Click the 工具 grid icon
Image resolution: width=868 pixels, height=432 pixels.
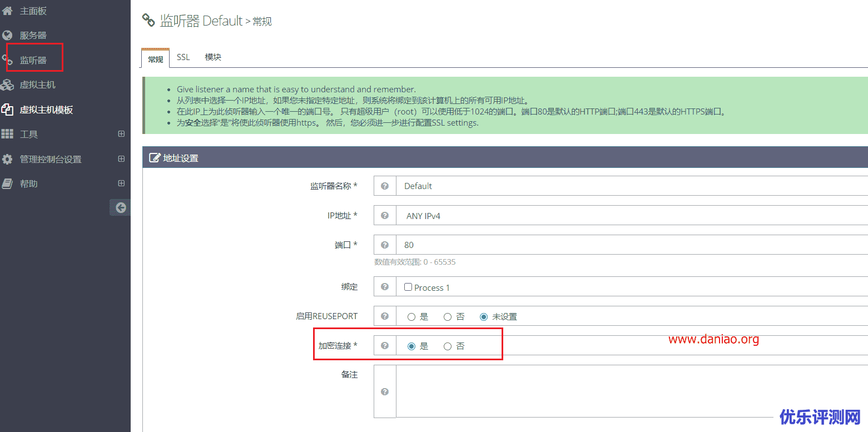tap(7, 134)
